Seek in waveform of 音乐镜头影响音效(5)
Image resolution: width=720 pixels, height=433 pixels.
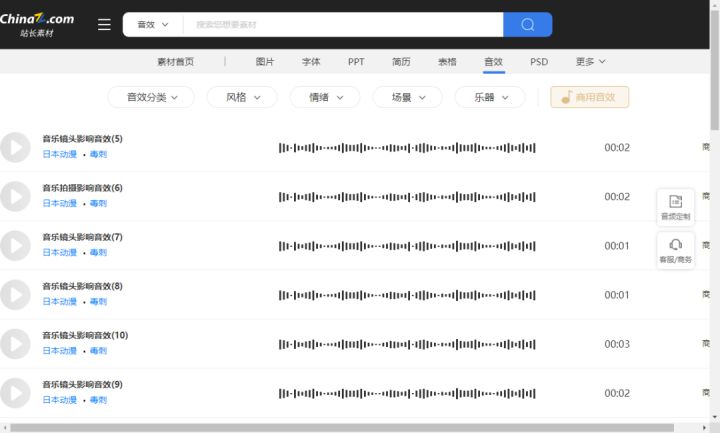click(x=407, y=148)
